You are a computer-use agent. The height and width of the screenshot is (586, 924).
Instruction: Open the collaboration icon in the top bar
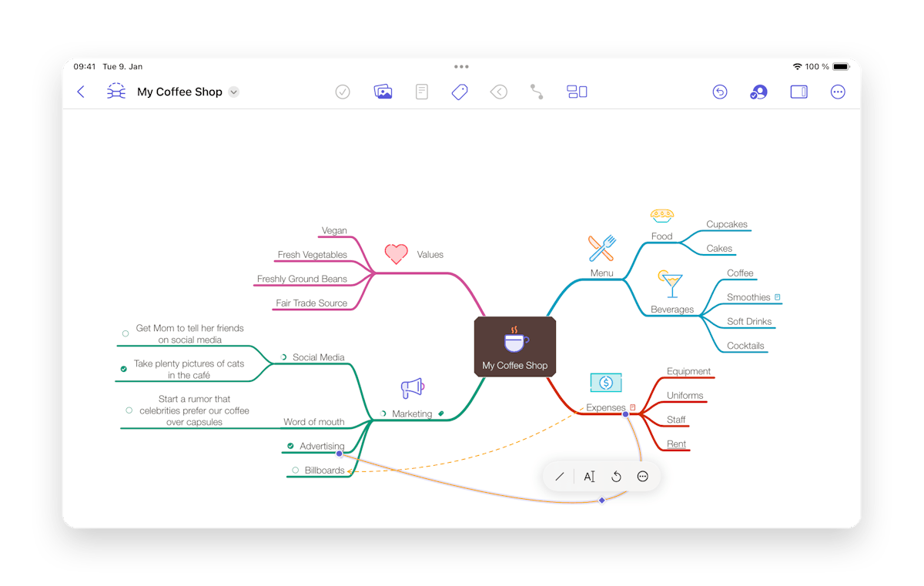[758, 92]
